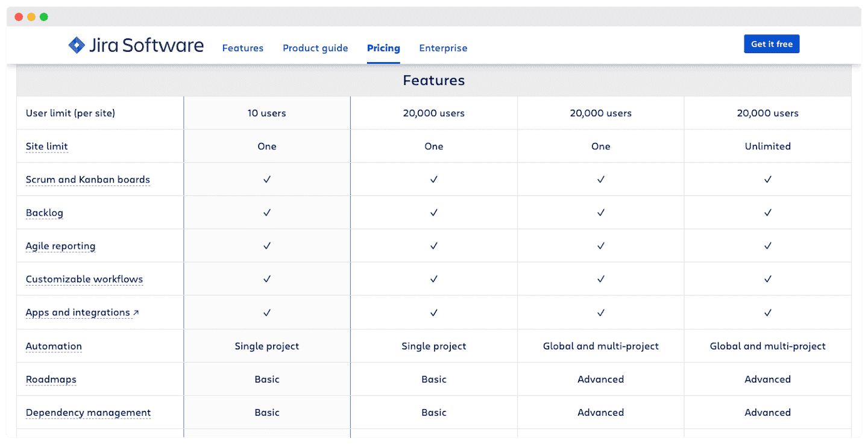Screen dimensions: 868x444
Task: Go to the Enterprise nav item
Action: [443, 48]
